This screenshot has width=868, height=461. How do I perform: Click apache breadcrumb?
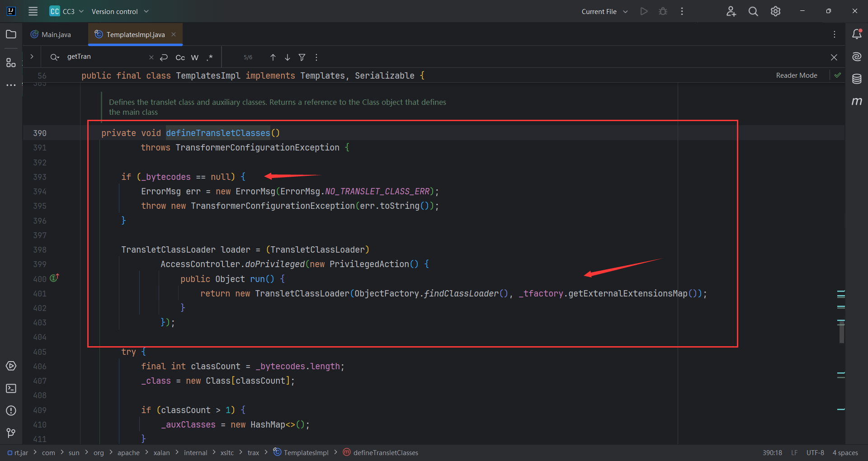tap(128, 452)
